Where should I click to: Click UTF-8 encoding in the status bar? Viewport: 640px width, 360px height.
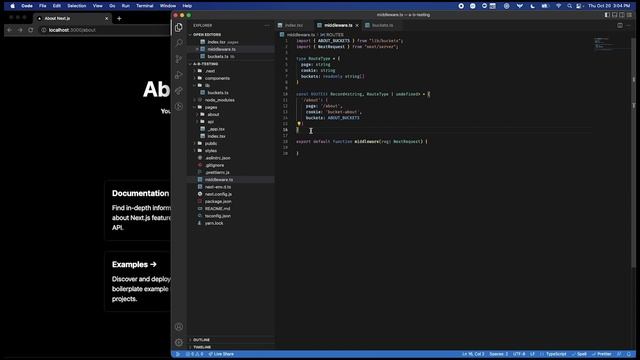click(519, 354)
